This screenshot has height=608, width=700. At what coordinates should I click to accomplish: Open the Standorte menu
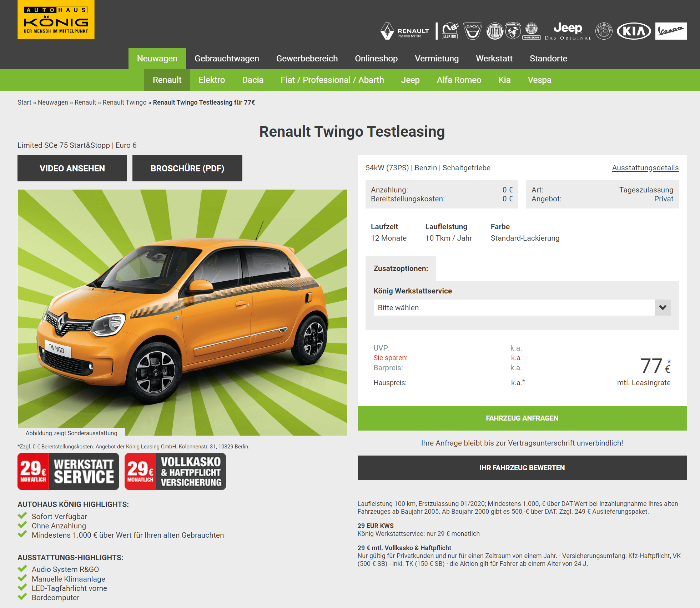coord(548,58)
